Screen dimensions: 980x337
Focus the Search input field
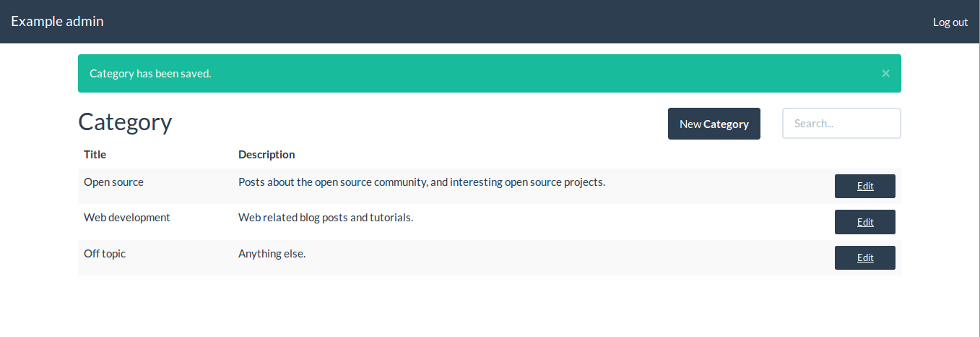tap(842, 123)
